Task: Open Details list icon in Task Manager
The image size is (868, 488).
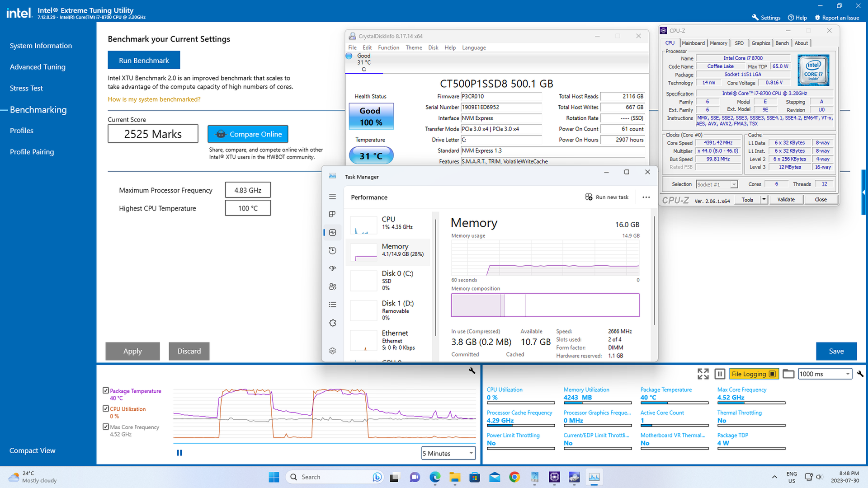Action: coord(333,305)
